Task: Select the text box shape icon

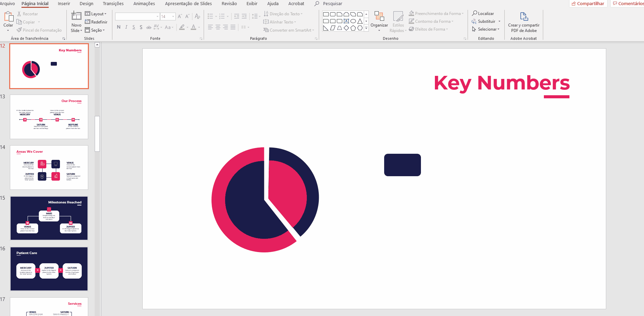Action: 346,21
